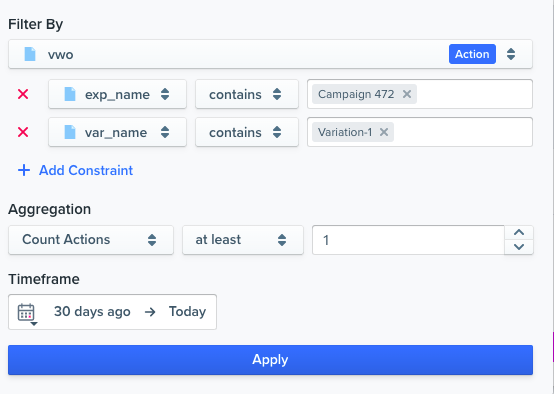Image resolution: width=554 pixels, height=394 pixels.
Task: Remove the exp_name constraint with red X
Action: (23, 94)
